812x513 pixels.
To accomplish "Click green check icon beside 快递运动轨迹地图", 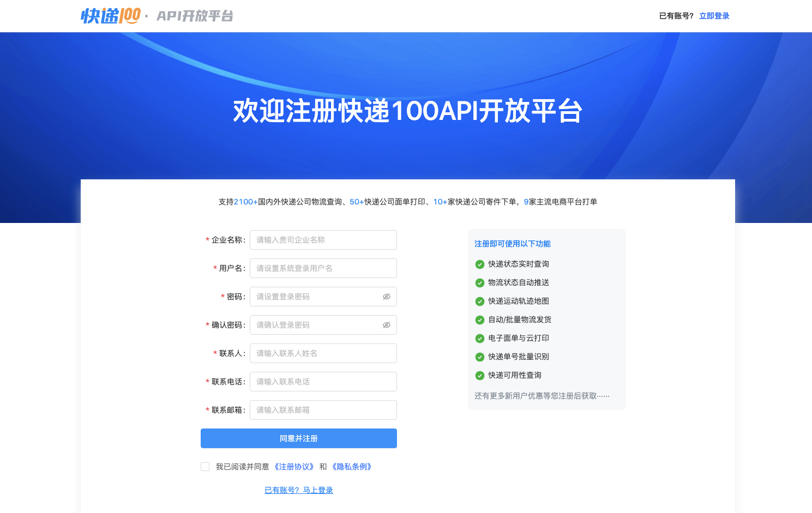I will 480,301.
